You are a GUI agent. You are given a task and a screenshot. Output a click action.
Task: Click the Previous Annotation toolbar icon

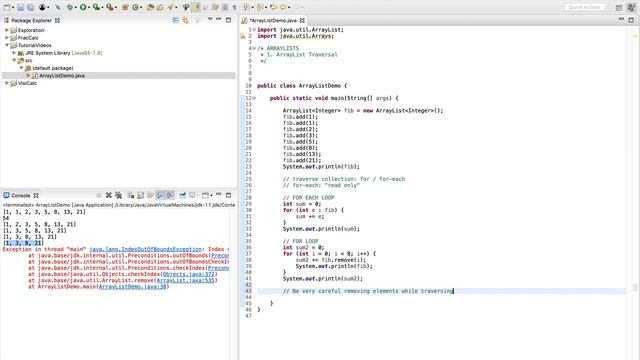[259, 7]
